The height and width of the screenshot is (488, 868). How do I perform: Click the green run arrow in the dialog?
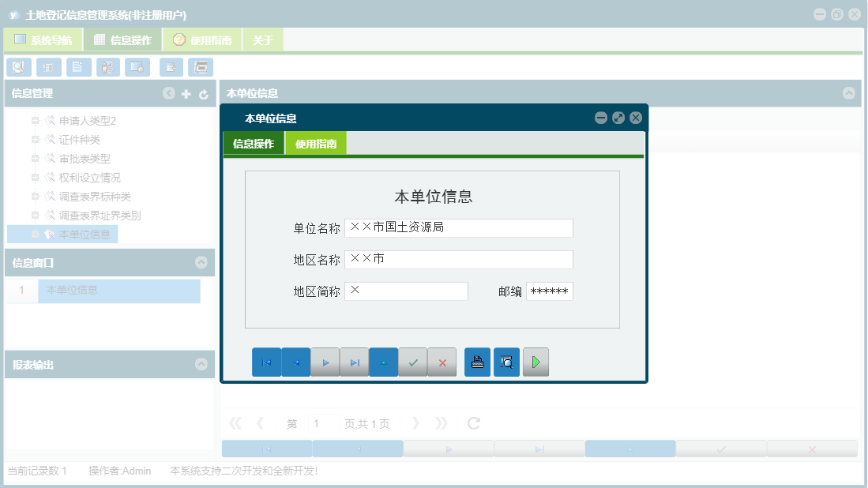(x=535, y=362)
